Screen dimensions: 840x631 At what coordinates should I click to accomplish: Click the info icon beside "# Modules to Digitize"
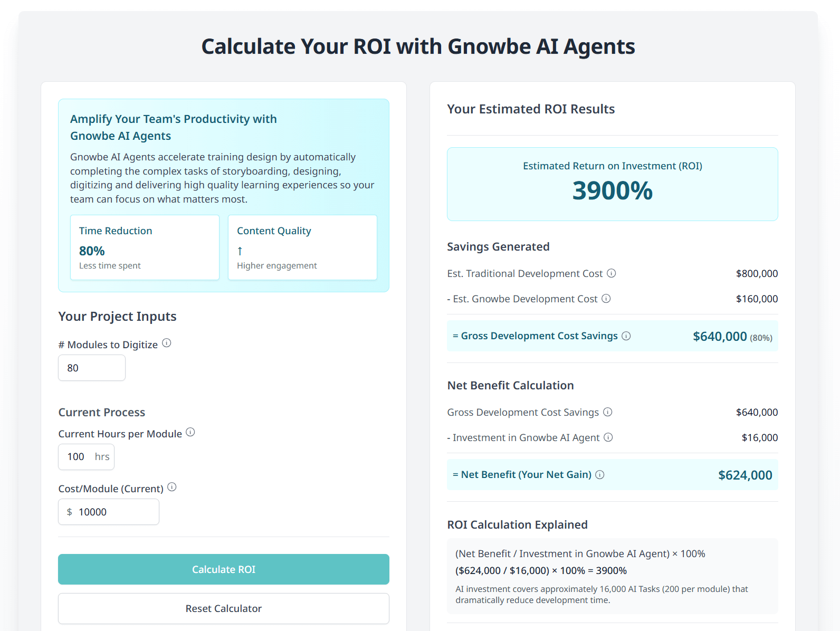pos(167,342)
